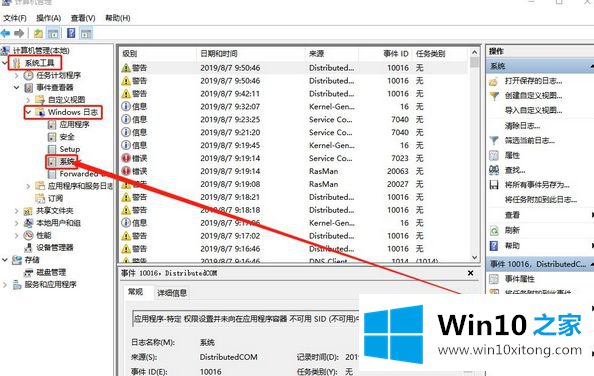
Task: Switch to the 常规 tab
Action: click(135, 292)
